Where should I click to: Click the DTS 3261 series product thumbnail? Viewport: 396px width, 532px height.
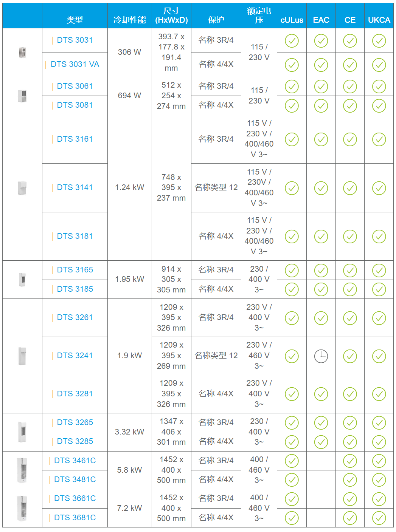point(22,356)
